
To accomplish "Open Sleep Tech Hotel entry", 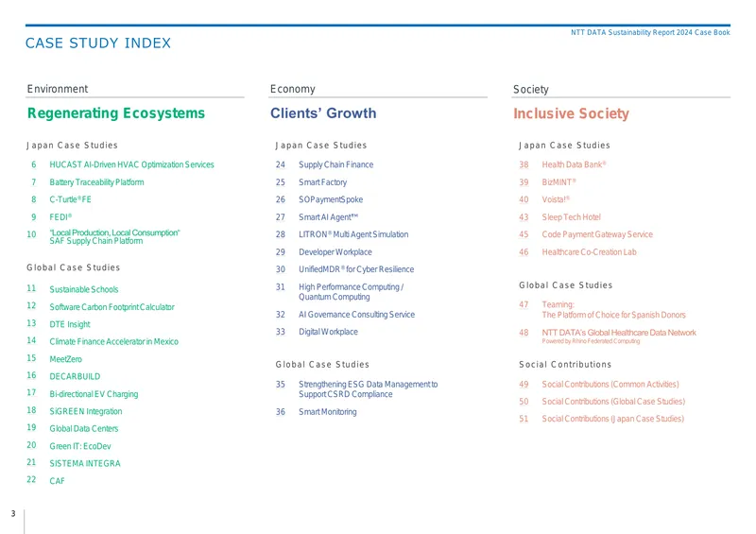I will coord(572,217).
